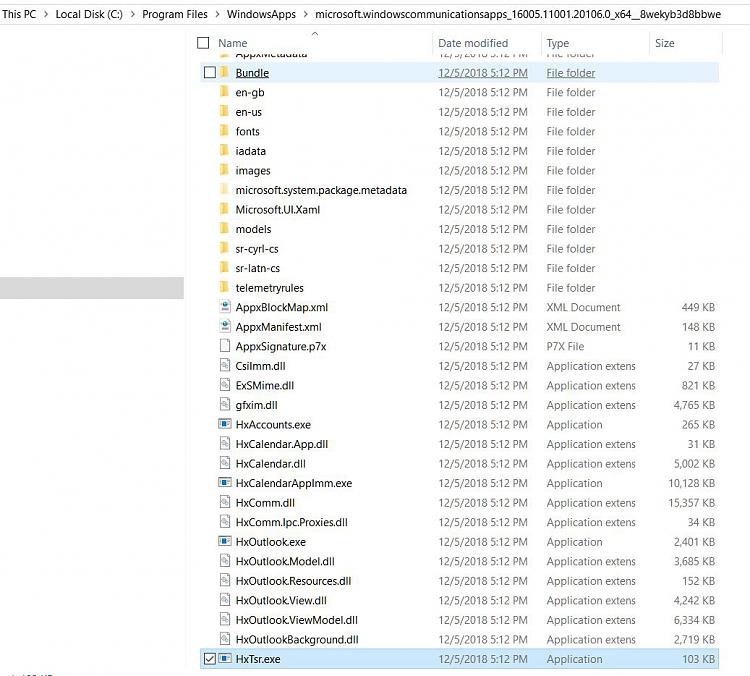Click the AppxSignature.p7x file icon

click(225, 346)
